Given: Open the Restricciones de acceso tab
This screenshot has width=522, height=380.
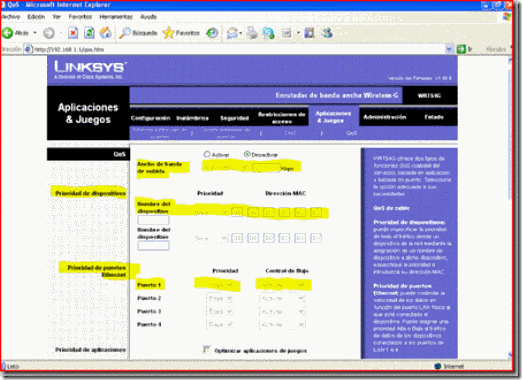Looking at the screenshot, I should 282,118.
